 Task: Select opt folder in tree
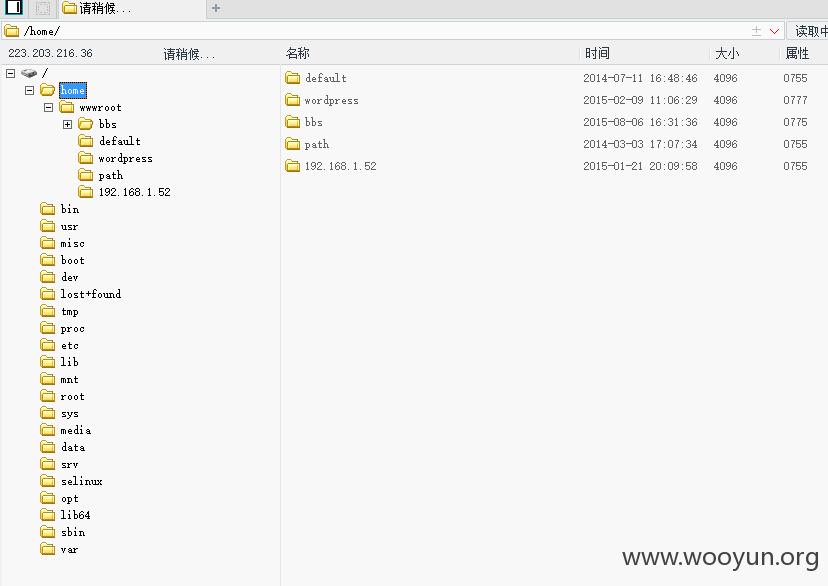coord(69,498)
